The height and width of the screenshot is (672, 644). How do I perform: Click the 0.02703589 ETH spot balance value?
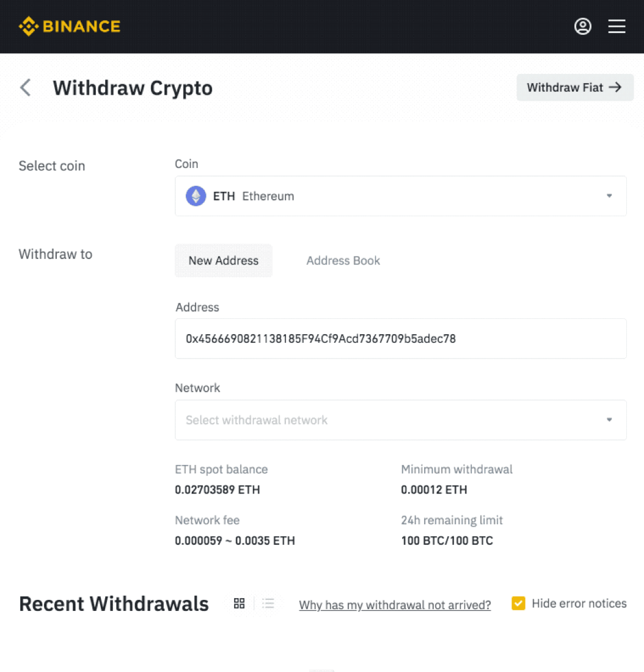pyautogui.click(x=218, y=490)
